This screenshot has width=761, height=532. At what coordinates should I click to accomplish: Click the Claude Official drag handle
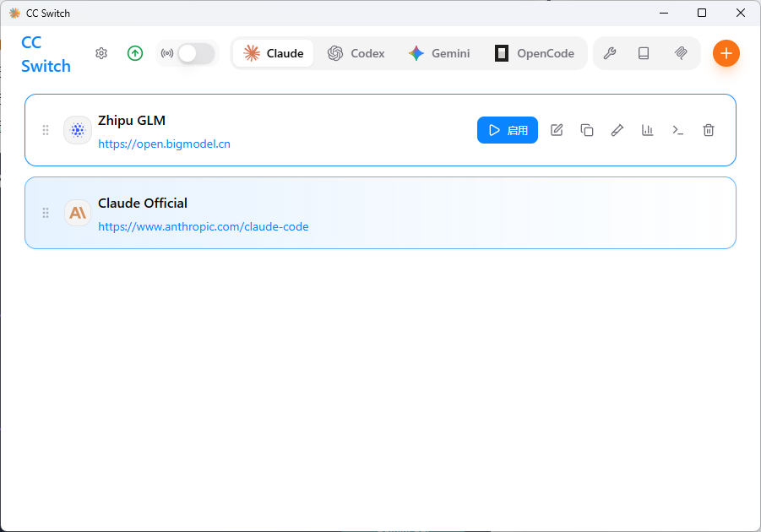click(46, 213)
